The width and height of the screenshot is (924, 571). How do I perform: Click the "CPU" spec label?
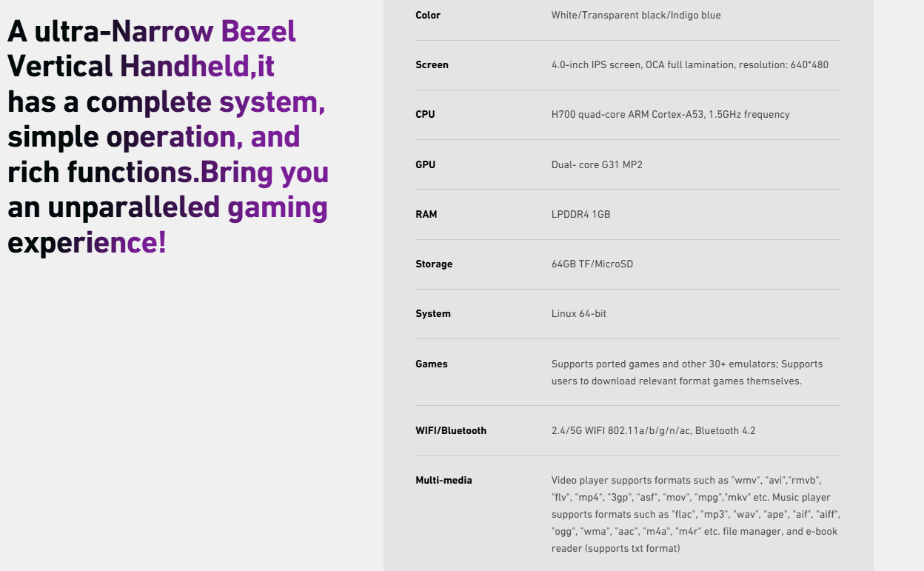tap(425, 114)
